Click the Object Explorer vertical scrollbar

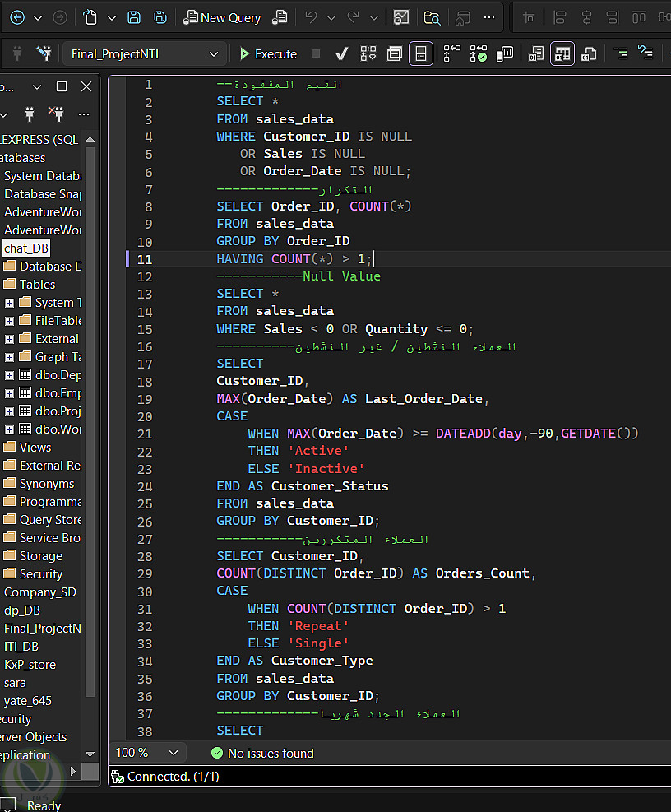(x=90, y=411)
